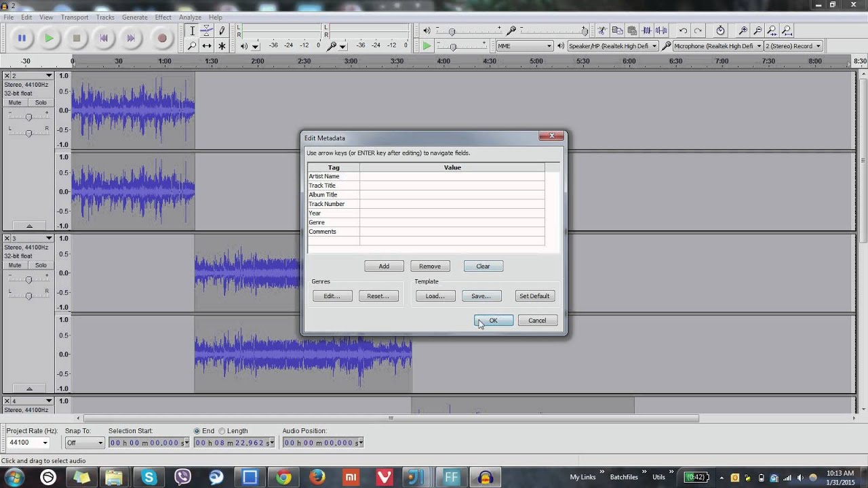
Task: Solo track 2
Action: coord(41,102)
